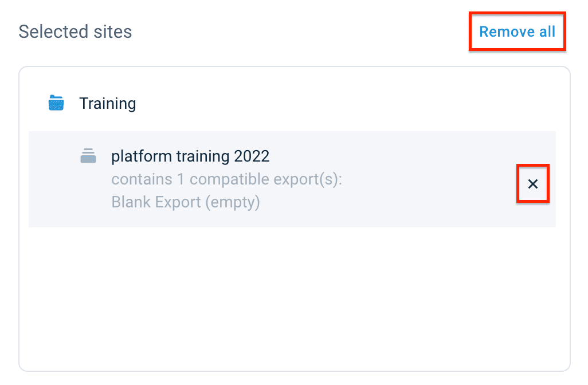
Task: Click the Remove all link
Action: (517, 32)
